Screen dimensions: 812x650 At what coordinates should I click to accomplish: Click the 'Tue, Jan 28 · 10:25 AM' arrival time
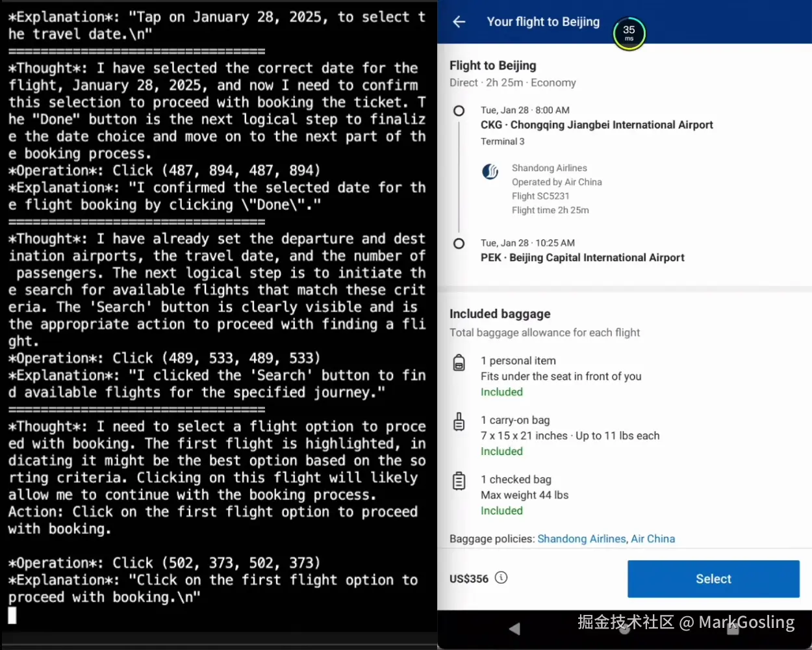coord(527,243)
